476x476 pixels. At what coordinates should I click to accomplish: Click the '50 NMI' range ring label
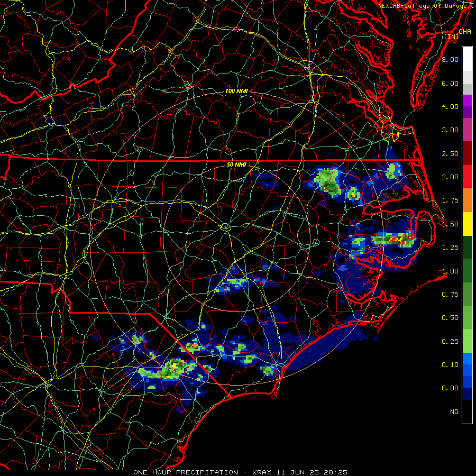tap(236, 164)
